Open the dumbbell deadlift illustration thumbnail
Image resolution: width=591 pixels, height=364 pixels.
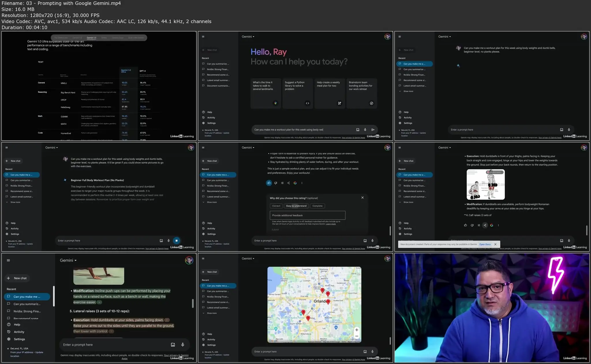tap(485, 184)
